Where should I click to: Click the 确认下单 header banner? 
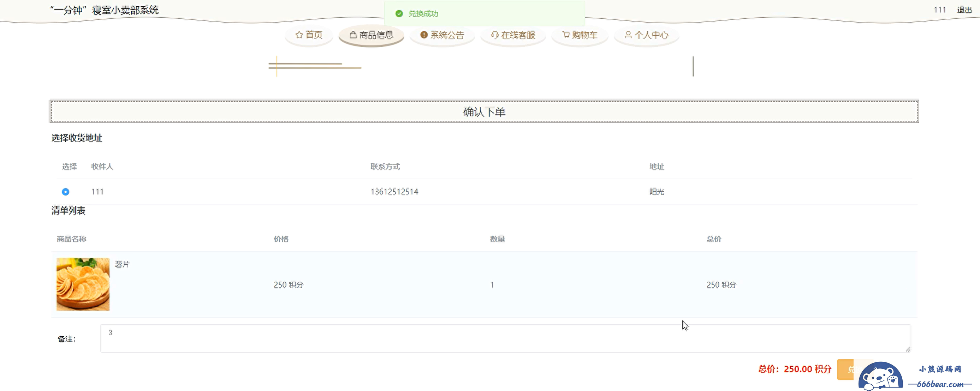(484, 111)
